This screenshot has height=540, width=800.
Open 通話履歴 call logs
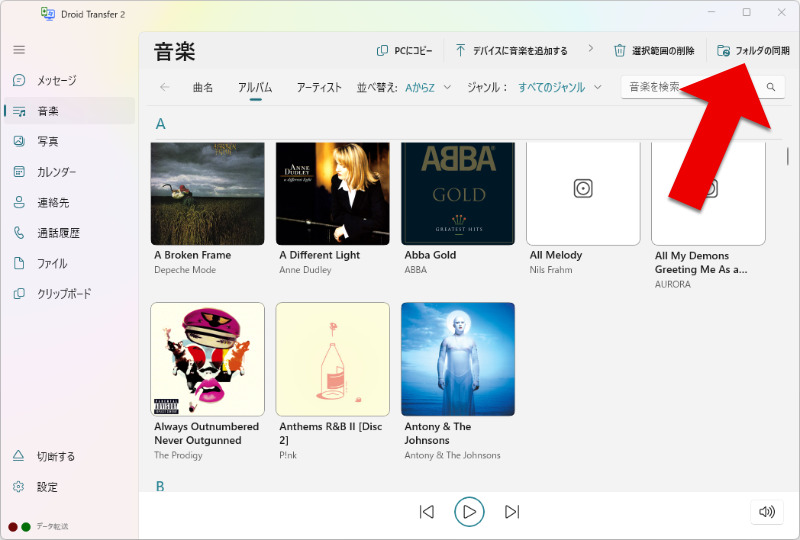[x=58, y=233]
